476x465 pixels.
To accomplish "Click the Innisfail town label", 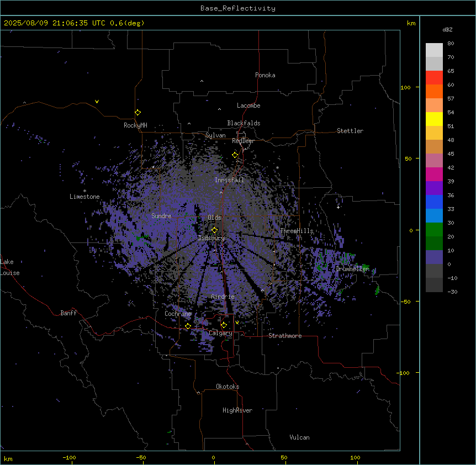I will point(229,180).
